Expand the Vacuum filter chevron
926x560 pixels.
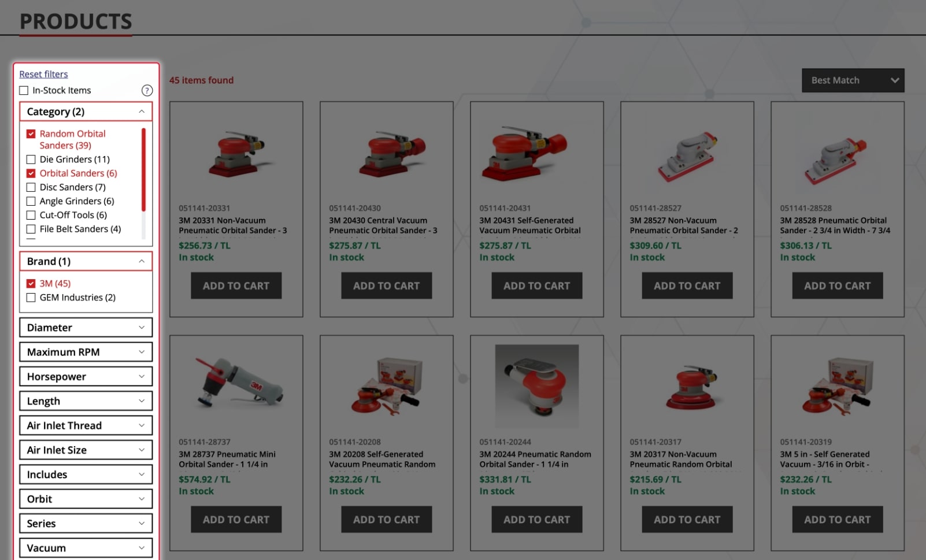point(142,548)
